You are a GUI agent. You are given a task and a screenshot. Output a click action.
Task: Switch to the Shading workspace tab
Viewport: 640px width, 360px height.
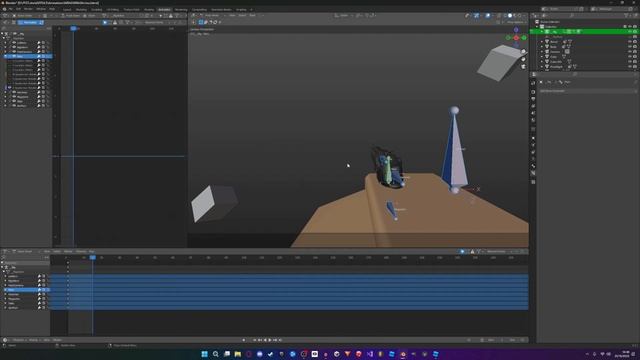coord(149,9)
